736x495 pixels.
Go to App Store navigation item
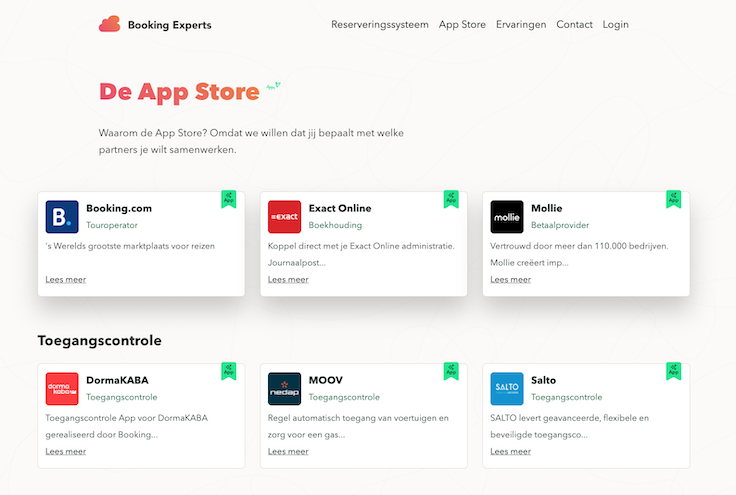pos(462,24)
